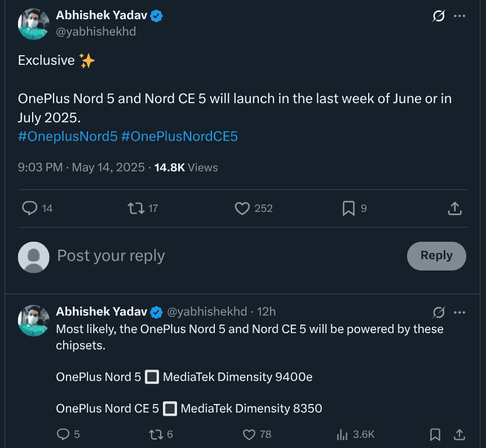This screenshot has height=448, width=486.
Task: Click the reply bubble icon on the main tweet
Action: pos(29,209)
